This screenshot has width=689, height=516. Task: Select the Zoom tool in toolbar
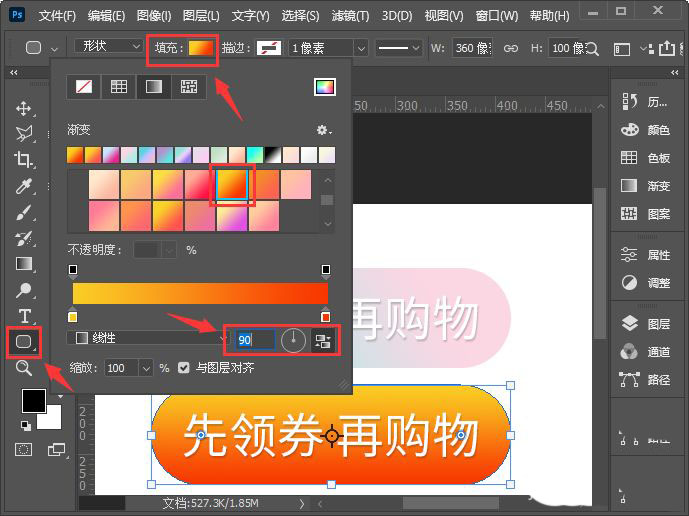24,367
